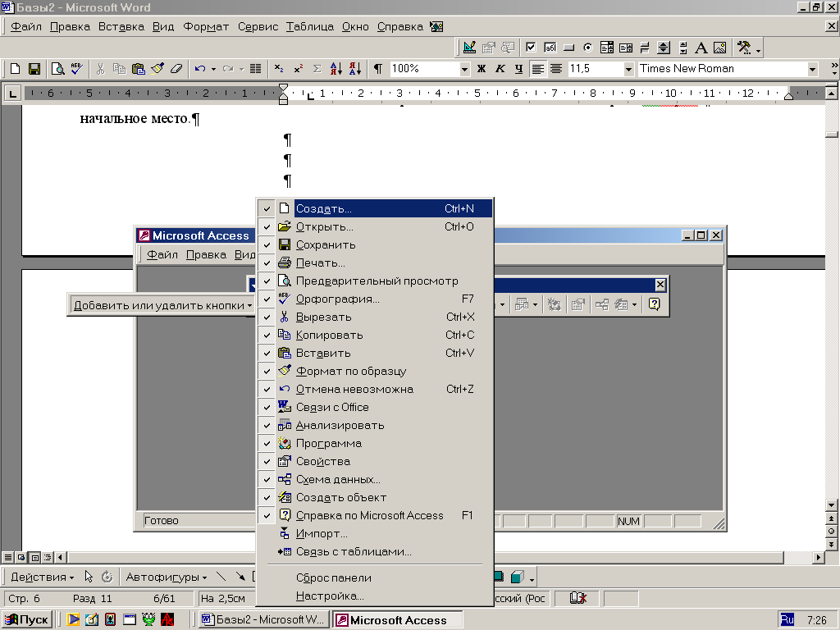The image size is (840, 630).
Task: Toggle underline Ч formatting
Action: pyautogui.click(x=518, y=69)
